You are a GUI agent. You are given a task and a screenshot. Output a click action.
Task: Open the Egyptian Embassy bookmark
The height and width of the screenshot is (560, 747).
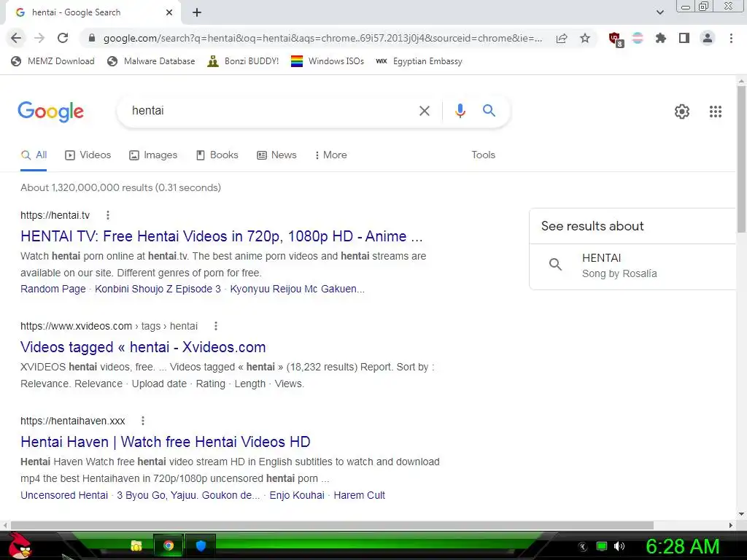click(x=419, y=61)
